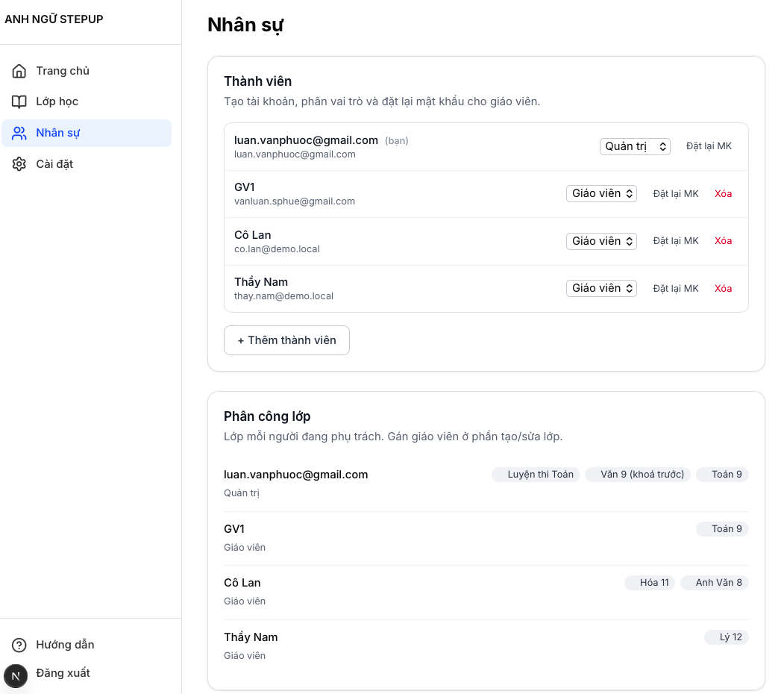Image resolution: width=784 pixels, height=694 pixels.
Task: Open the Quản trị role dropdown
Action: [x=635, y=146]
